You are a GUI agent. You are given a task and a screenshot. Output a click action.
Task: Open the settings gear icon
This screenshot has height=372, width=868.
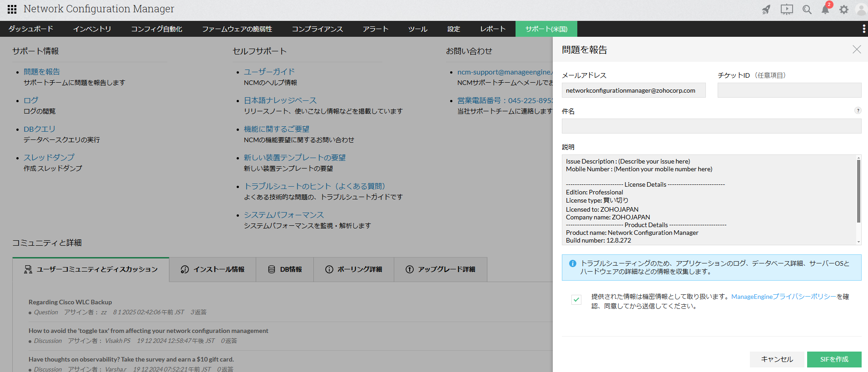tap(844, 10)
